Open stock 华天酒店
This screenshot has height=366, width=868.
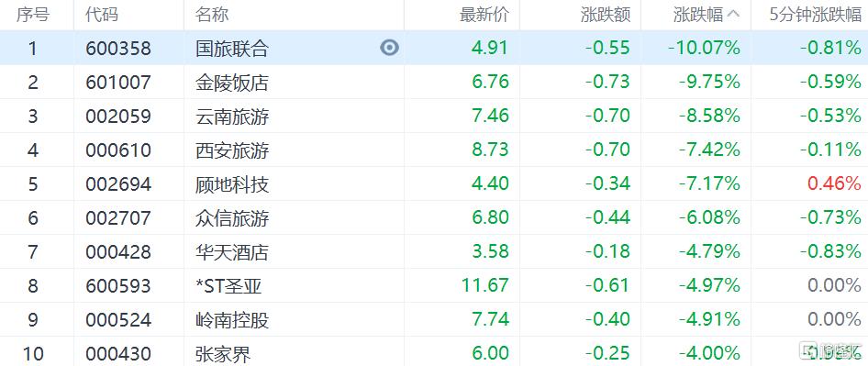(x=232, y=252)
